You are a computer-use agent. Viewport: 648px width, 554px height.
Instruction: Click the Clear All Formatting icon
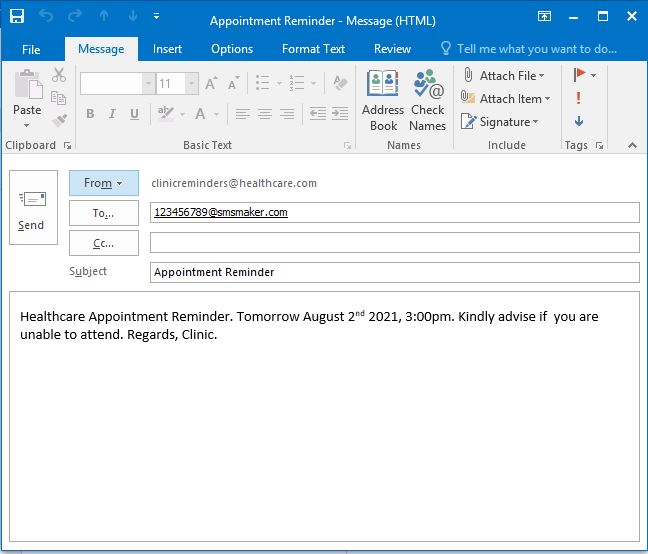pyautogui.click(x=340, y=83)
